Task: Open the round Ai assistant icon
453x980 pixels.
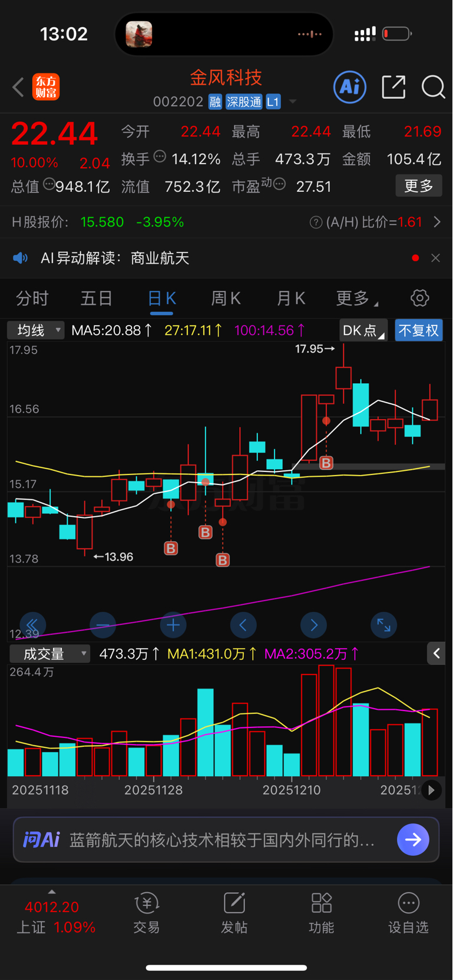Action: coord(350,87)
